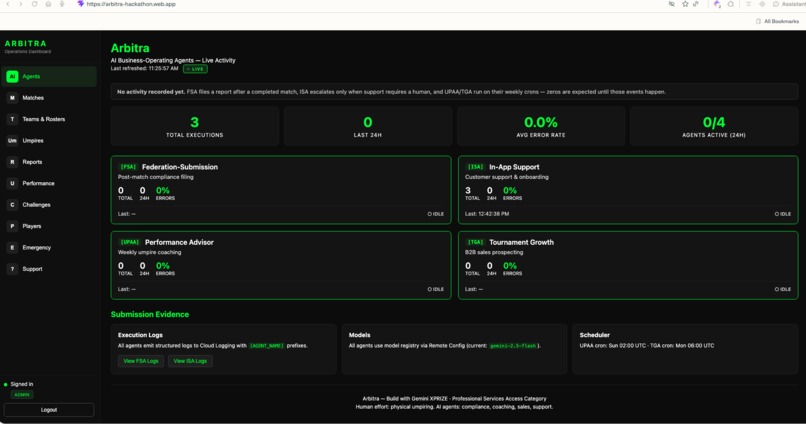The image size is (806, 424).
Task: Open the In-App Support agent card title
Action: (514, 167)
